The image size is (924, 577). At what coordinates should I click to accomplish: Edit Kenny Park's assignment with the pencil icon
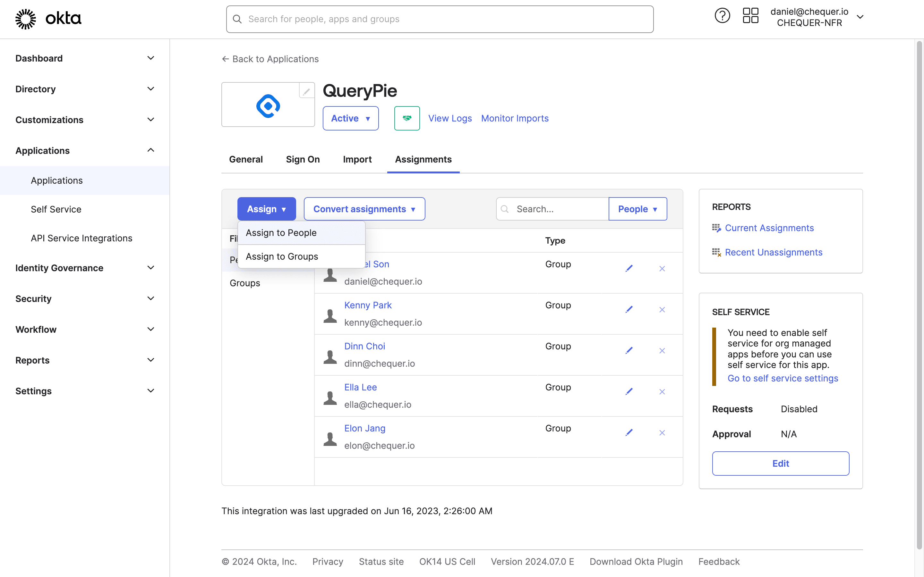629,309
